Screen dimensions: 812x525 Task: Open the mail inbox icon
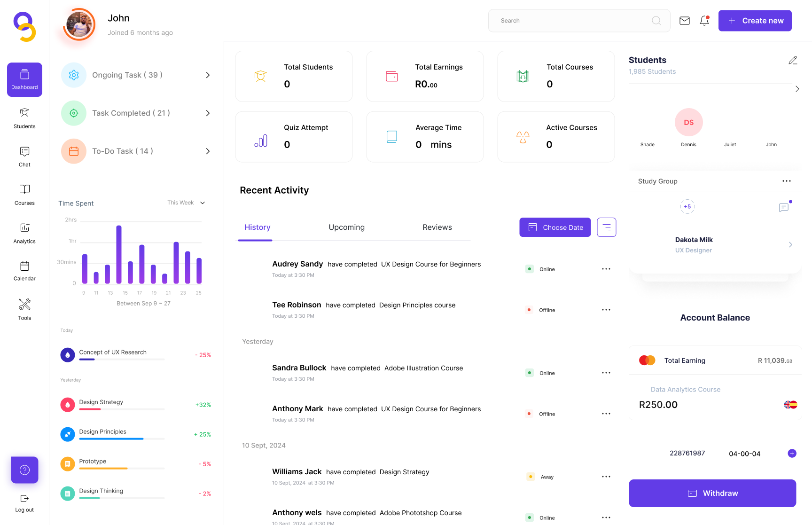point(685,21)
